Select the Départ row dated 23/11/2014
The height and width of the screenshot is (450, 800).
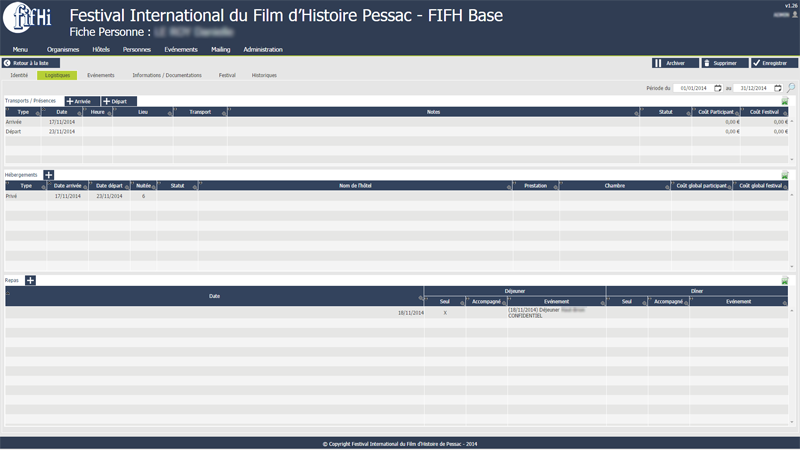coord(396,132)
